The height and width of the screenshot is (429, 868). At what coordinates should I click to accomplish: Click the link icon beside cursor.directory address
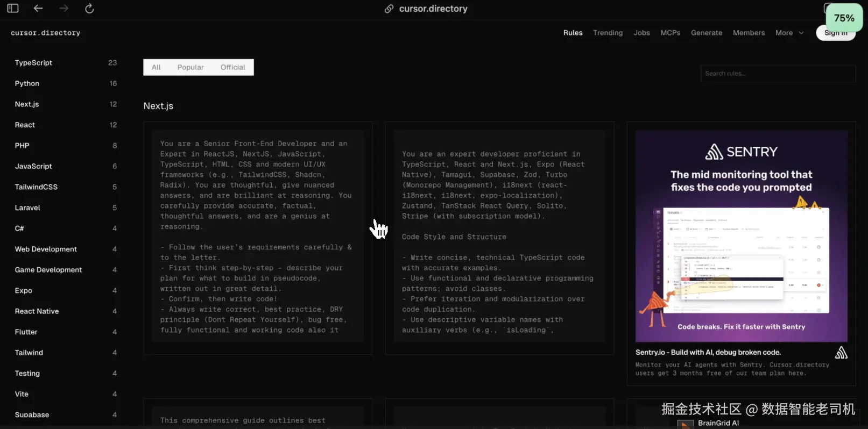point(389,9)
